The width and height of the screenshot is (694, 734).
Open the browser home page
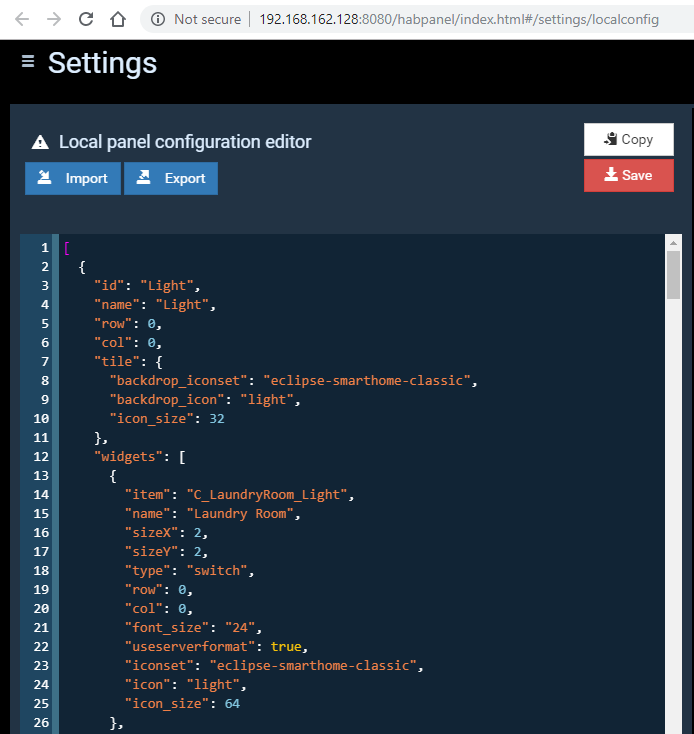pos(117,19)
